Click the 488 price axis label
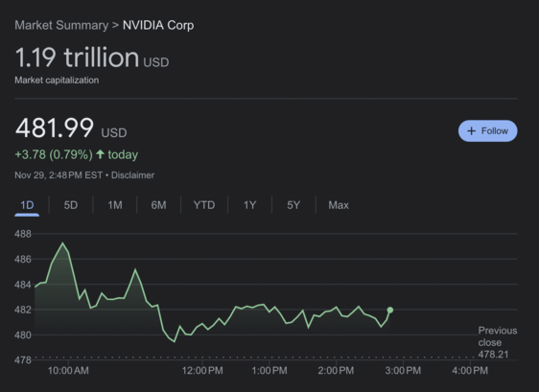This screenshot has height=392, width=539. [23, 234]
